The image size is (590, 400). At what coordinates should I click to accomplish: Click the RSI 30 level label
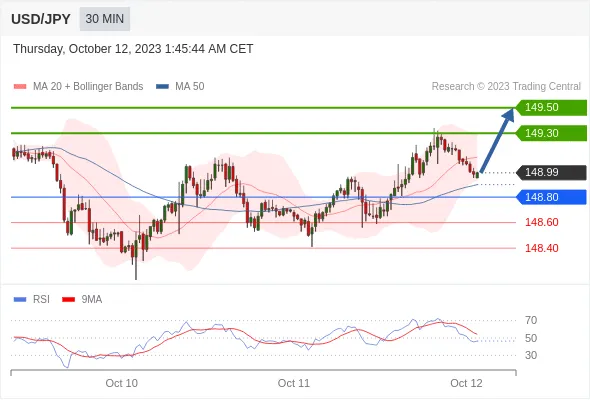pos(531,355)
